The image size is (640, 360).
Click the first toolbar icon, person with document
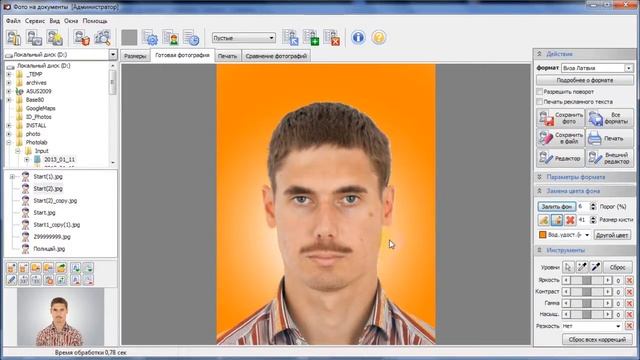tap(14, 38)
